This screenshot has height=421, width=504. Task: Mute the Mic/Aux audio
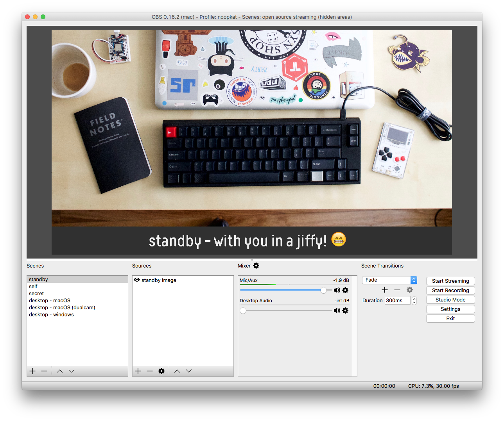[337, 290]
